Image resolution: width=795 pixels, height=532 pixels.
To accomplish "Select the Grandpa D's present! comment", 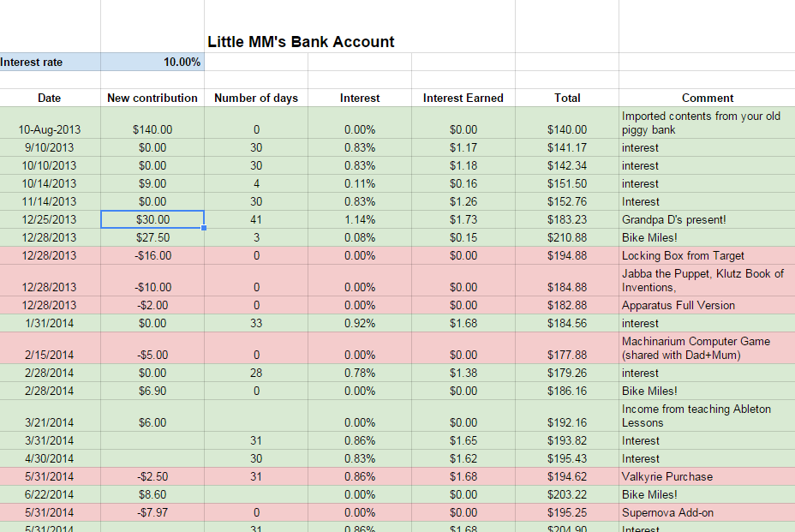I will pos(674,219).
